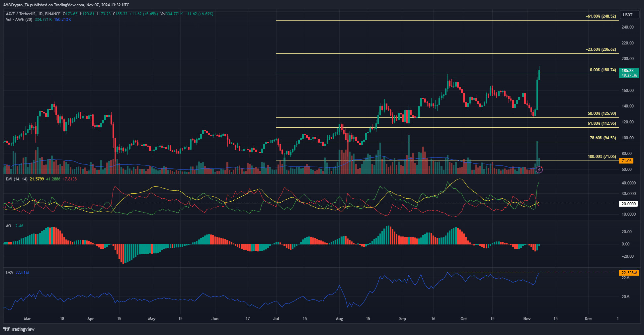This screenshot has height=335, width=644.
Task: Select the -23.60% (206.62) Fibonacci label
Action: pos(601,49)
